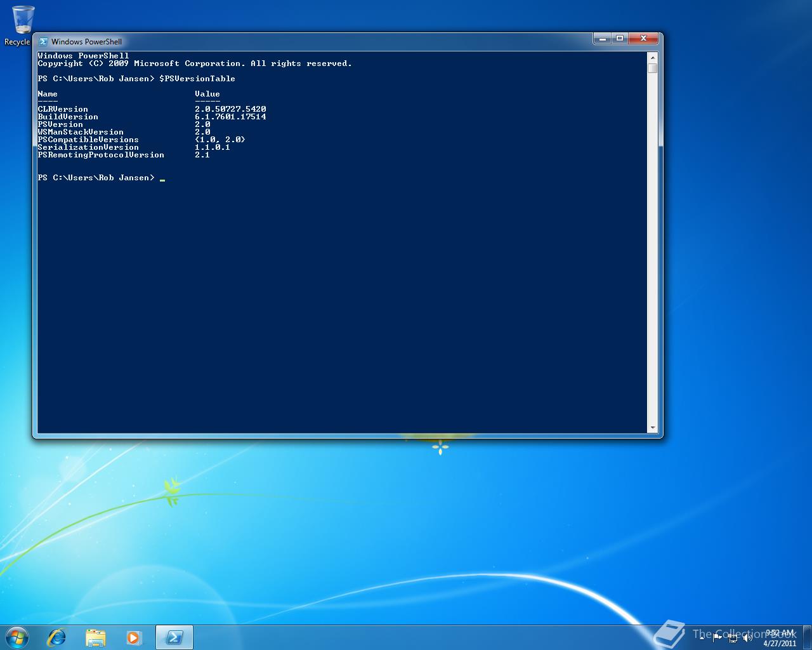Click the network status icon in the tray

pyautogui.click(x=734, y=639)
